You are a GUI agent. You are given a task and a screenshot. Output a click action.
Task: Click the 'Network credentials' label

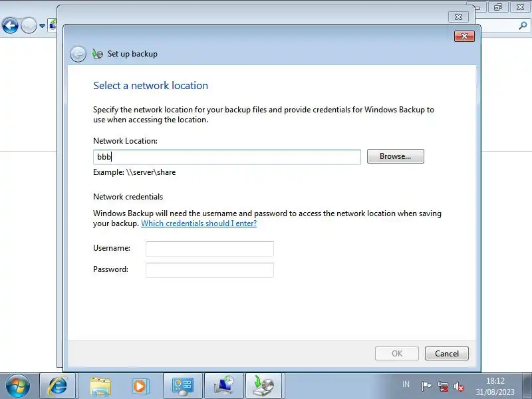[128, 197]
